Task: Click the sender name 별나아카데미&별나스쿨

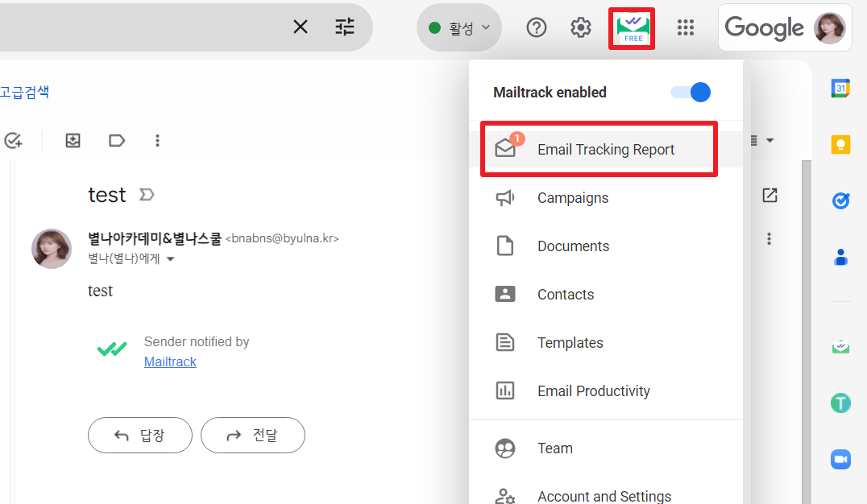Action: 155,238
